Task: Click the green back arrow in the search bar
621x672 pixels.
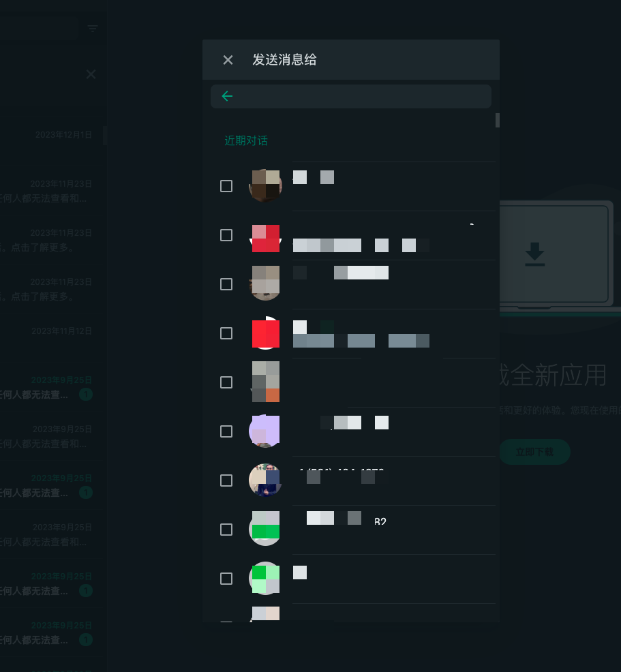Action: click(x=227, y=96)
